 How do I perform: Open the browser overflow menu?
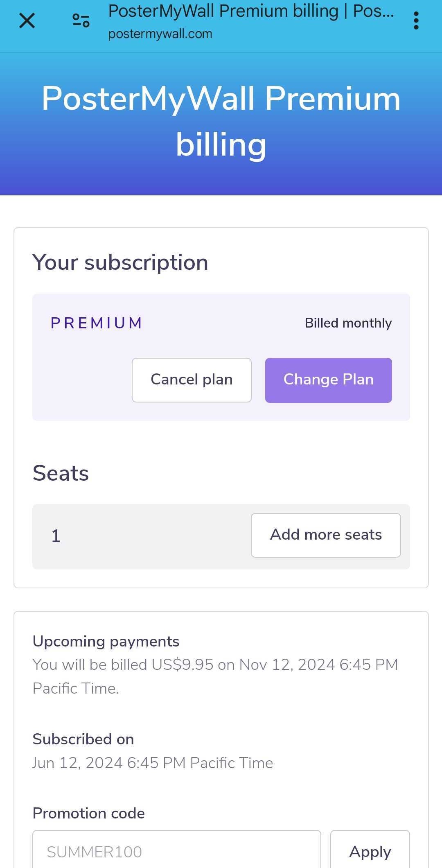tap(416, 20)
